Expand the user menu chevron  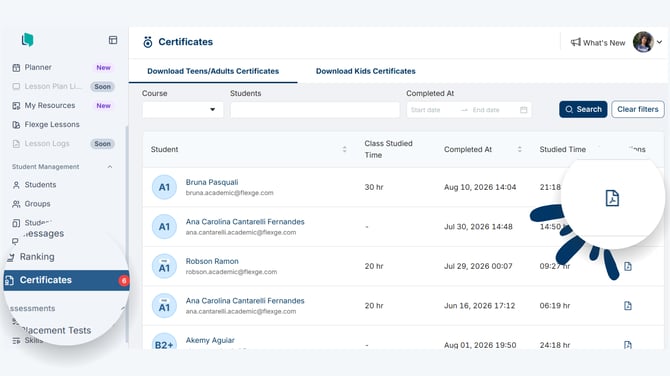click(659, 42)
